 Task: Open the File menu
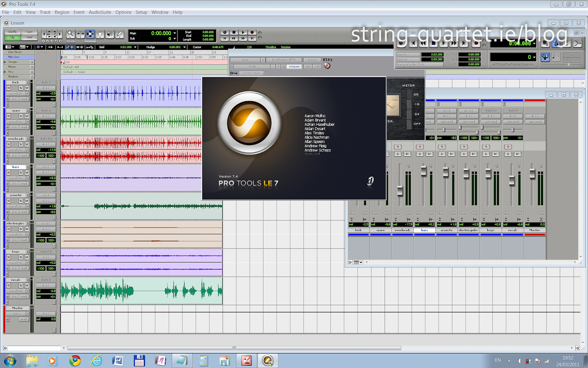point(5,12)
